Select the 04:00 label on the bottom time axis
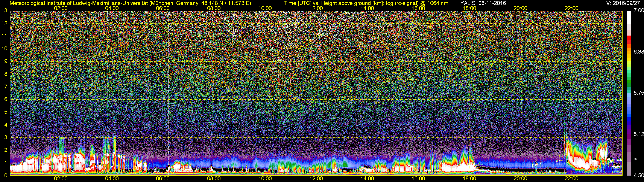Screen dimensions: 644x182 click(112, 179)
